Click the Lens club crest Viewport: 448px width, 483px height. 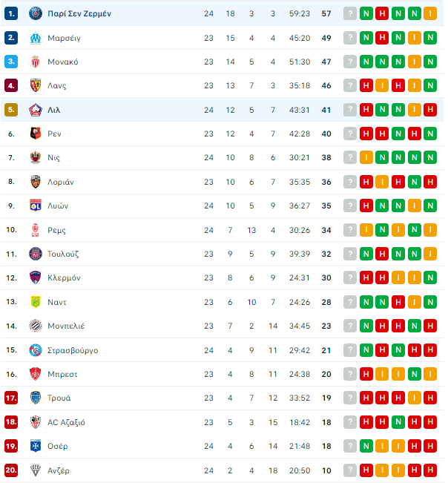tap(36, 85)
